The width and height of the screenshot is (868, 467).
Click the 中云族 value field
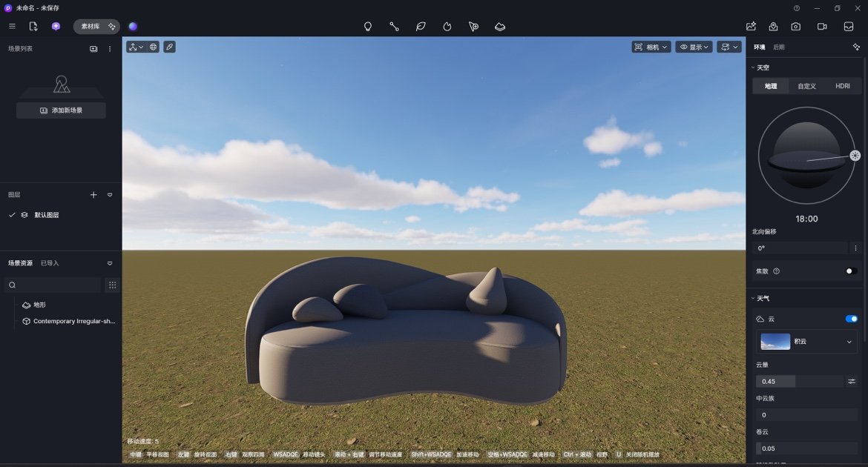tap(806, 415)
